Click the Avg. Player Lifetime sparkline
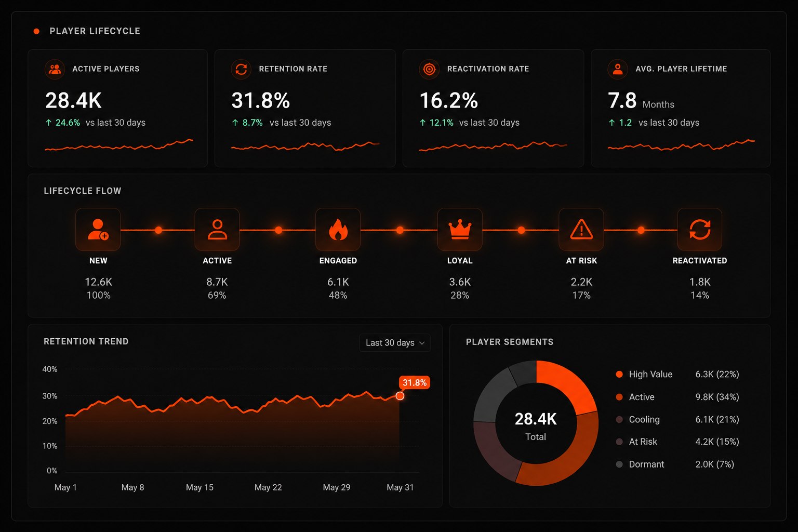The width and height of the screenshot is (798, 532). [x=681, y=145]
